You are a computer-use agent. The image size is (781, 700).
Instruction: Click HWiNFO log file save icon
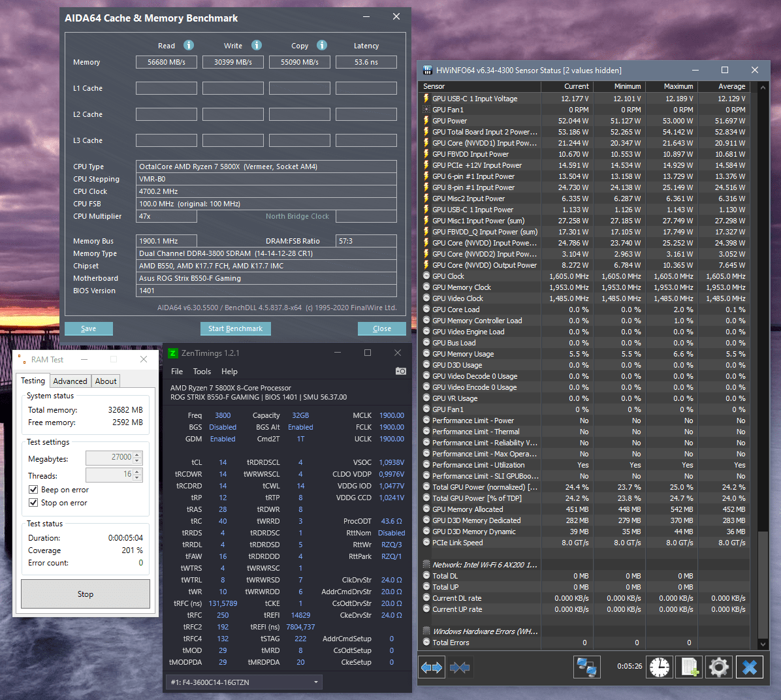pyautogui.click(x=690, y=667)
